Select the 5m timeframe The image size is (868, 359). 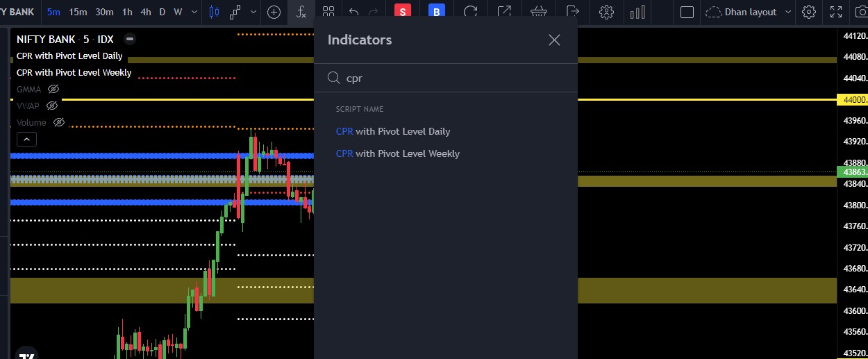[53, 12]
